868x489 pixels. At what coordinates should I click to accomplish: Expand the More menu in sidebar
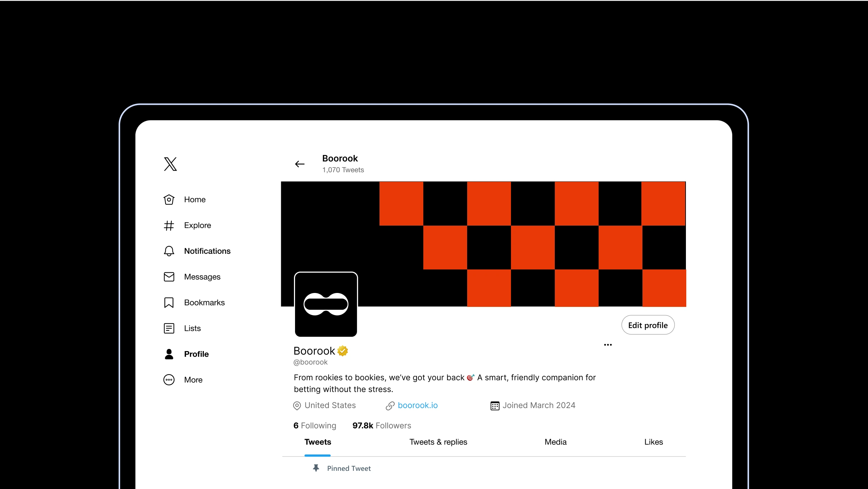click(x=193, y=380)
